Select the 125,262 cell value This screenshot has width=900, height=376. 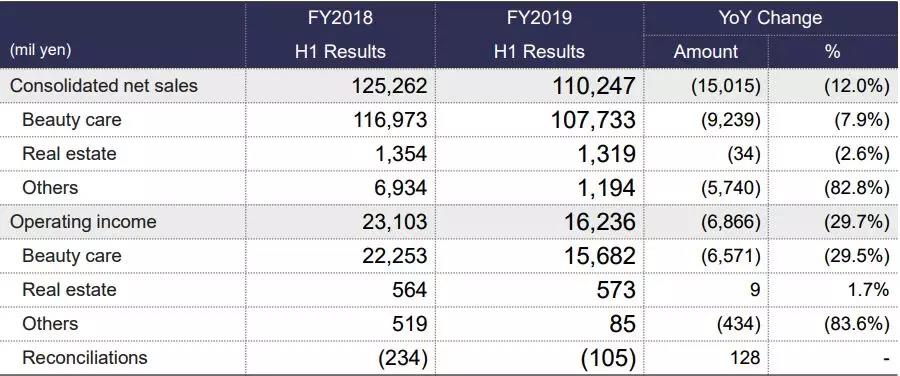(389, 86)
